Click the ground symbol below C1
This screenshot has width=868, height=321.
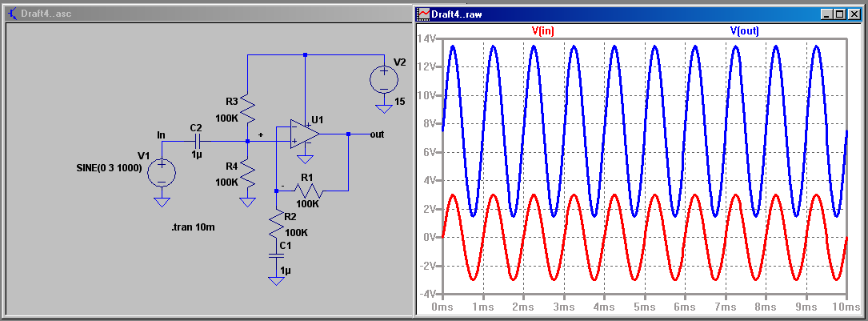click(x=276, y=281)
